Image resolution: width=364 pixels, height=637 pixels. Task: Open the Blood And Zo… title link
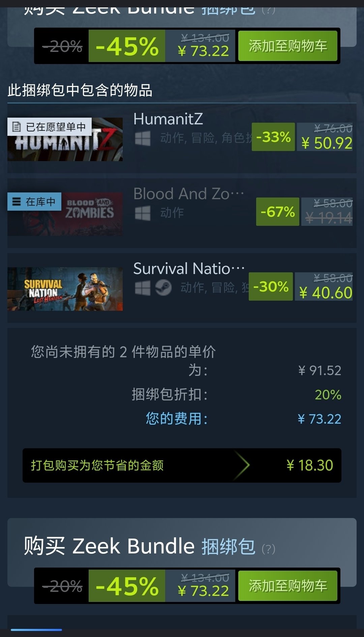[189, 194]
